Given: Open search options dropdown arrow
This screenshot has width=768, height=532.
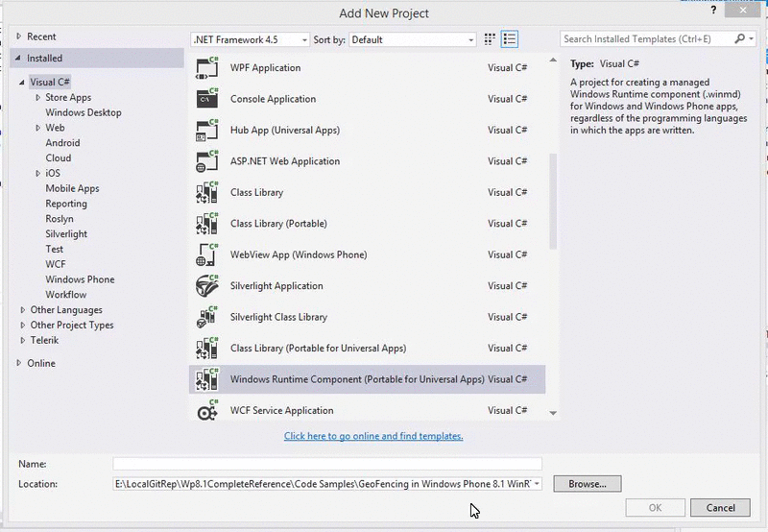Looking at the screenshot, I should pyautogui.click(x=751, y=38).
